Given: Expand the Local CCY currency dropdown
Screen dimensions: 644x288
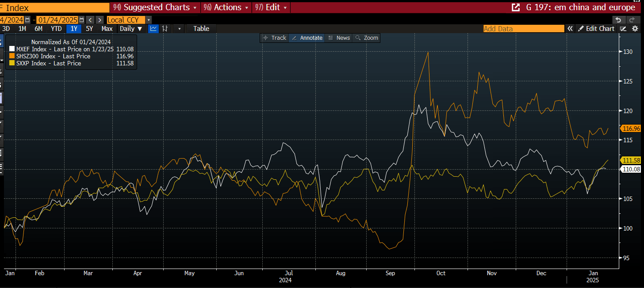Looking at the screenshot, I should (x=148, y=20).
